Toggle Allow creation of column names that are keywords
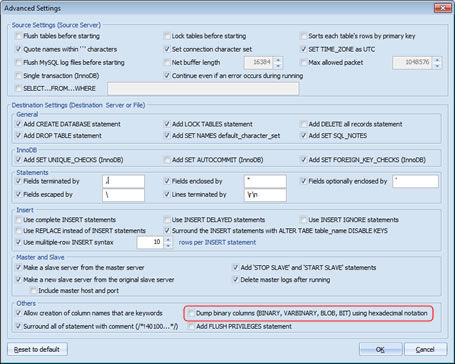This screenshot has height=364, width=455. tap(19, 313)
